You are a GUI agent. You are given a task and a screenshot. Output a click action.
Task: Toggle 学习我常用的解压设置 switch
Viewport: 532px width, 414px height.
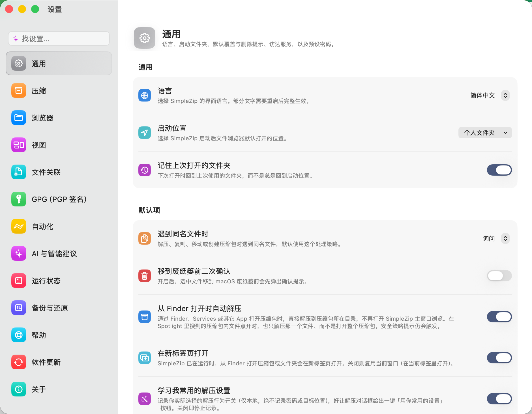pyautogui.click(x=499, y=399)
